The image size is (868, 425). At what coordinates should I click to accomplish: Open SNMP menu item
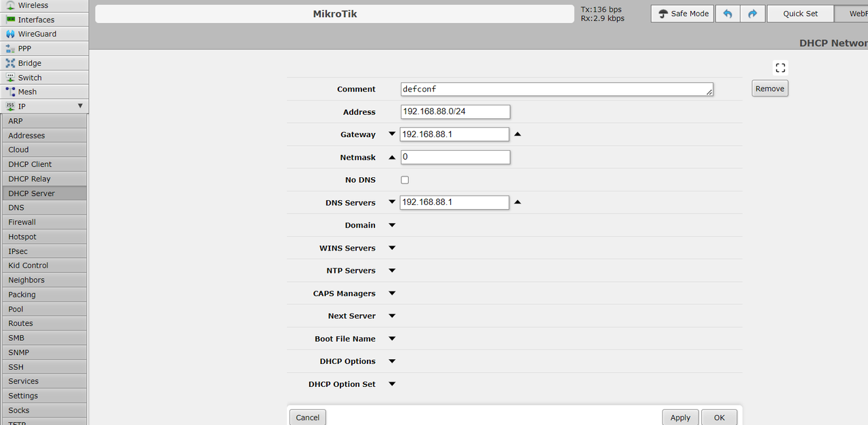coord(44,352)
